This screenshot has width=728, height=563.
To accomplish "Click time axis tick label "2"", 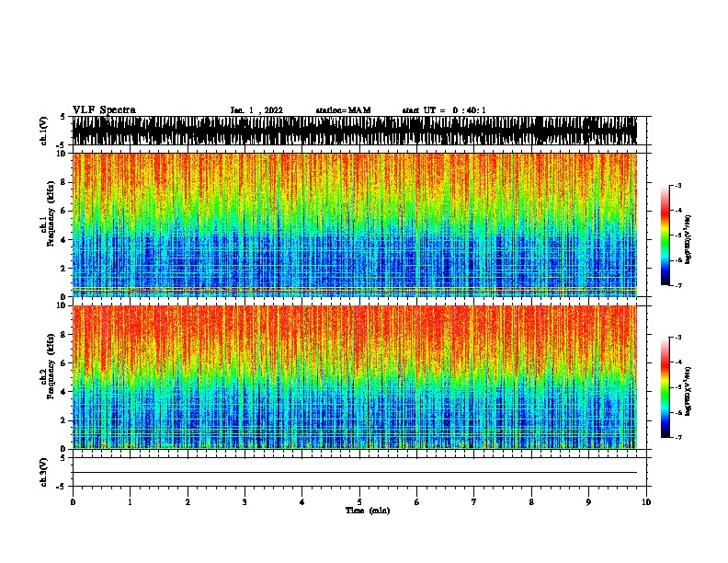I will point(188,502).
